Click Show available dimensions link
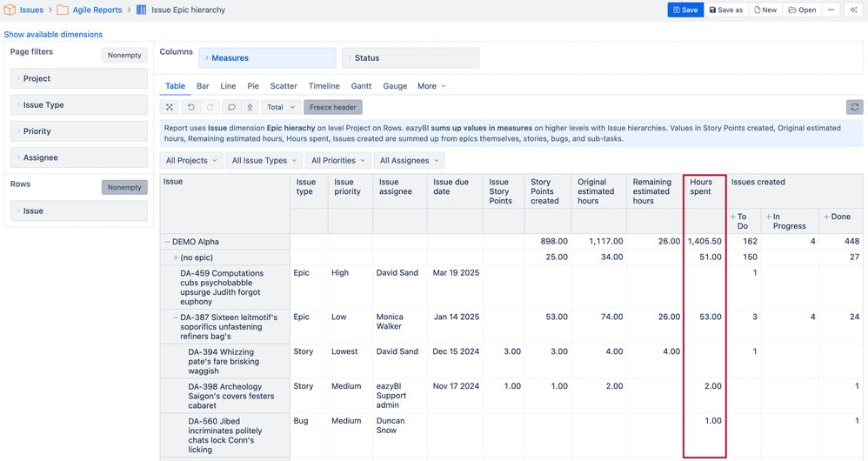This screenshot has width=868, height=461. point(53,34)
